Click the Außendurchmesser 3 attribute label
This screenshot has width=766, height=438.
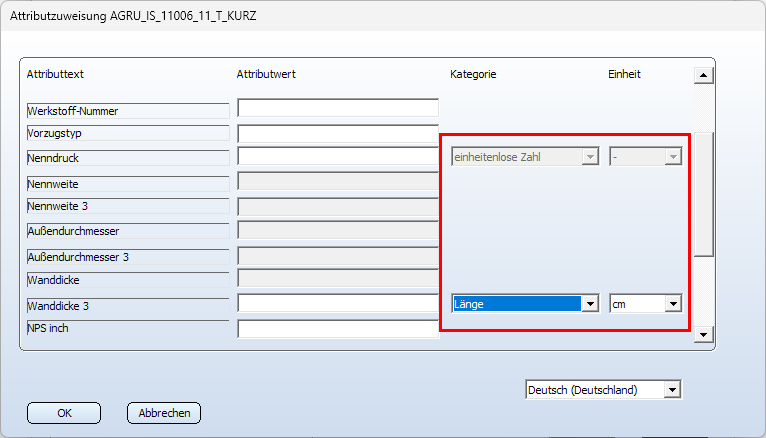click(128, 257)
